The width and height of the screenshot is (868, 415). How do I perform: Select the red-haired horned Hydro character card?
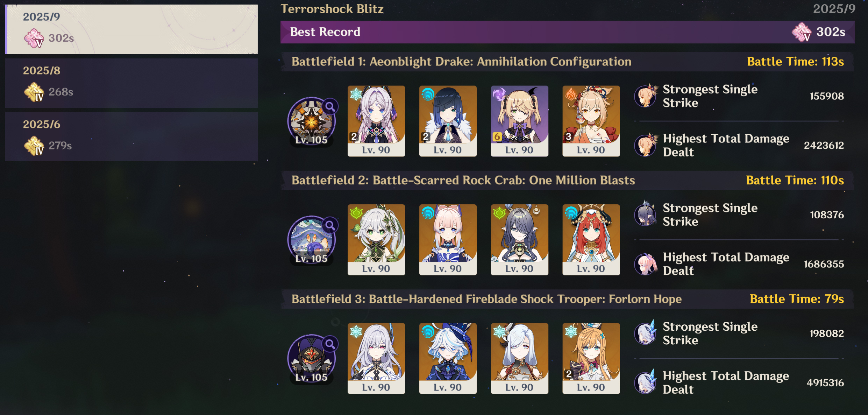pyautogui.click(x=591, y=240)
